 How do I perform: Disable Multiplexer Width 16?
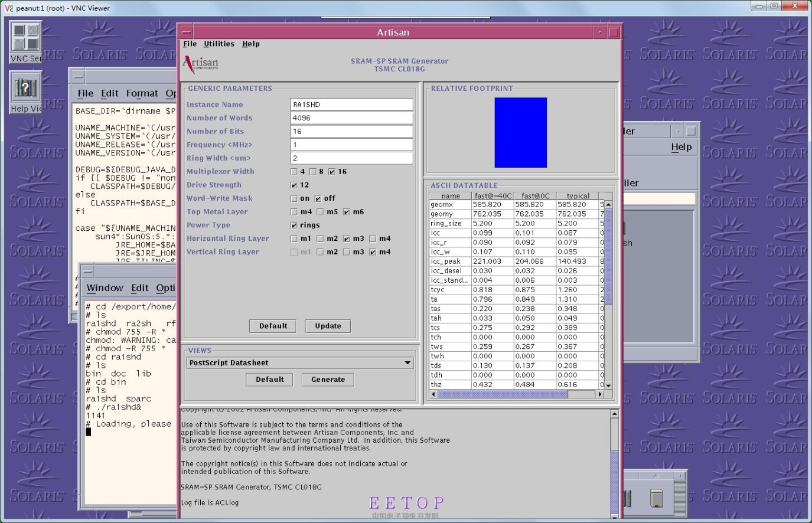point(332,172)
